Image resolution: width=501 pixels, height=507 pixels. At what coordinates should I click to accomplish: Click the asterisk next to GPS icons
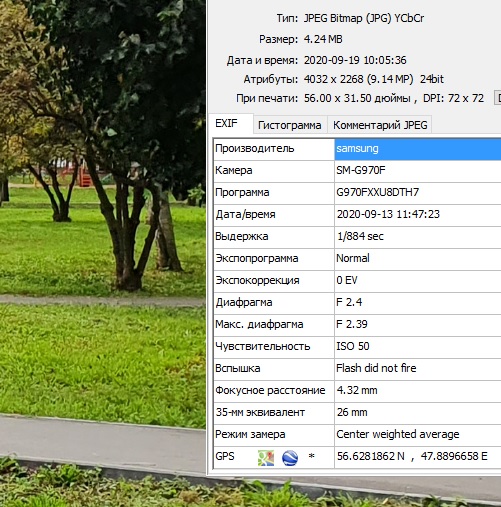(311, 457)
